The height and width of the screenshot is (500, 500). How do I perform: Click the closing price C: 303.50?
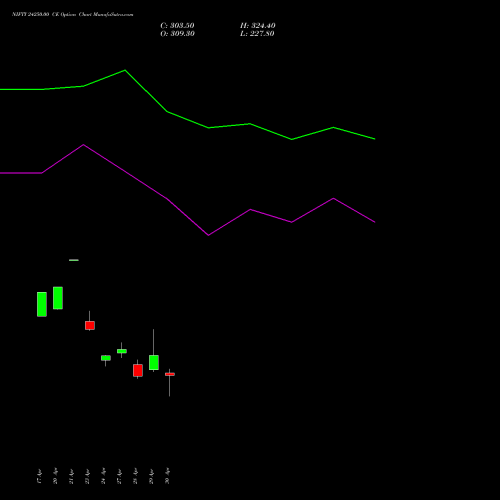(x=177, y=26)
